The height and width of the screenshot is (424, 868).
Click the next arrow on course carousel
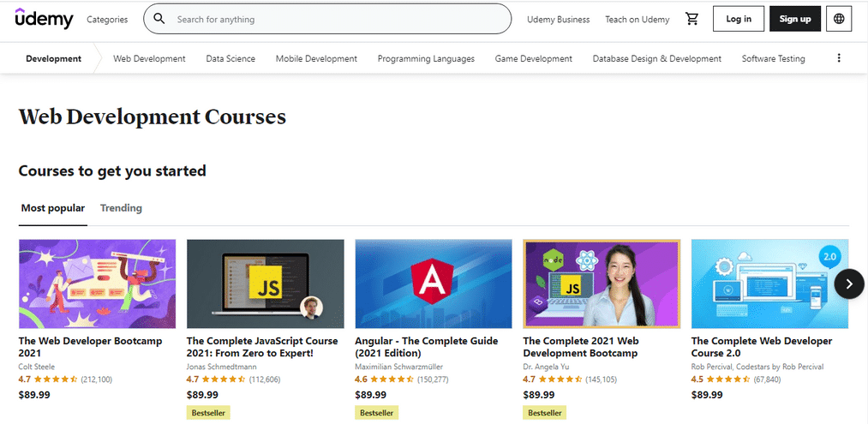(x=849, y=284)
